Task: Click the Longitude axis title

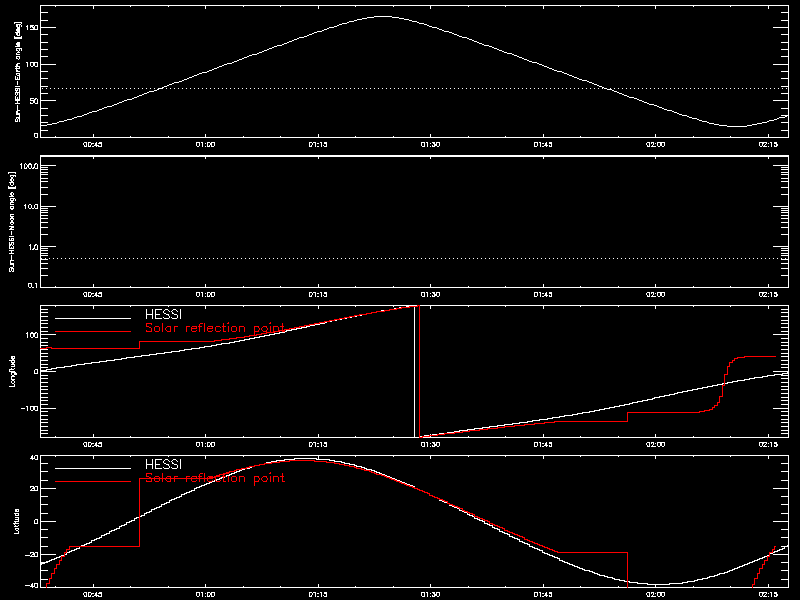Action: tap(12, 371)
